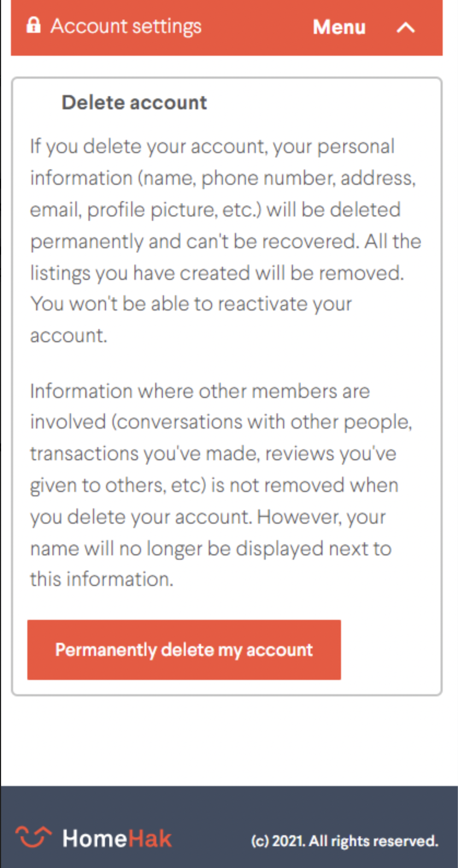Open the Menu label in the header
Viewport: 458px width, 868px height.
[x=339, y=27]
